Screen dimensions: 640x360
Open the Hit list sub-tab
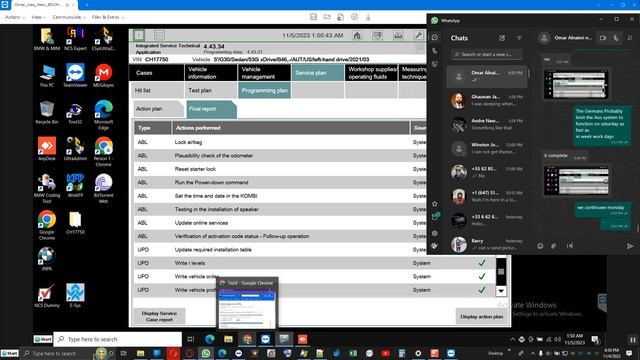coord(156,90)
